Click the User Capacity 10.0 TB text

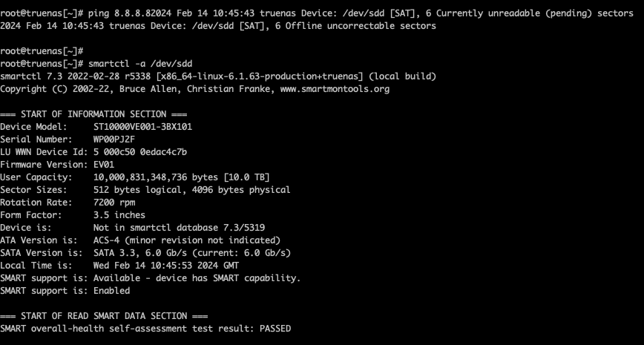[x=246, y=177]
